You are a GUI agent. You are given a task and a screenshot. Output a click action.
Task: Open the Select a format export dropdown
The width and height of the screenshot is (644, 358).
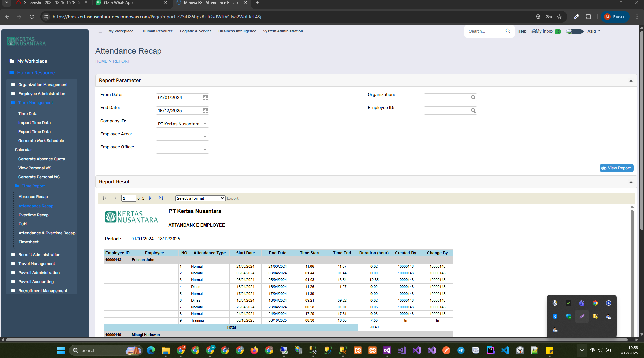pyautogui.click(x=200, y=198)
